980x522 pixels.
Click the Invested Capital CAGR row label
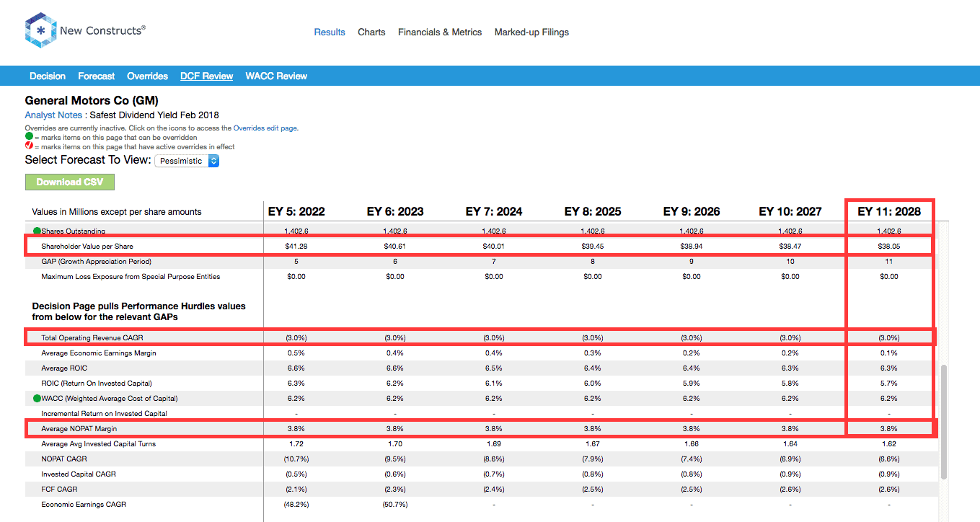click(79, 474)
